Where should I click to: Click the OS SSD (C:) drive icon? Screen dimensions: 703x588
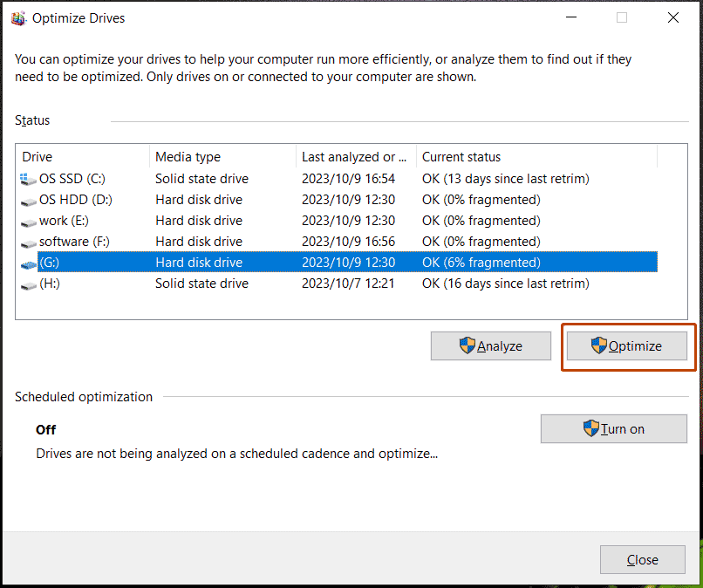coord(28,179)
